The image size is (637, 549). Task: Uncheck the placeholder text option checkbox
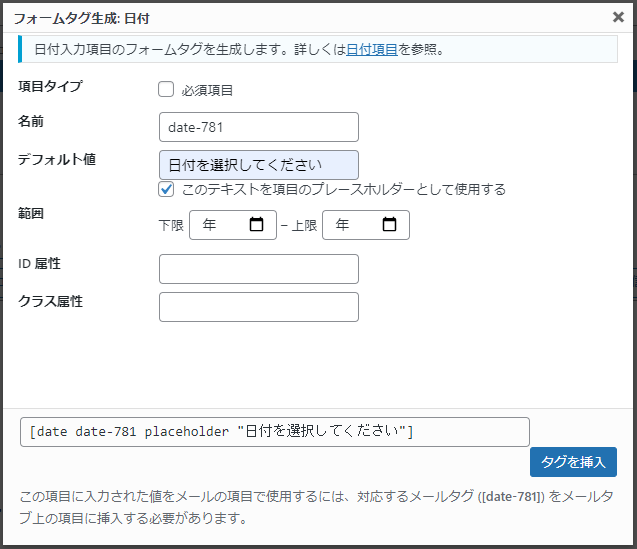tap(166, 189)
